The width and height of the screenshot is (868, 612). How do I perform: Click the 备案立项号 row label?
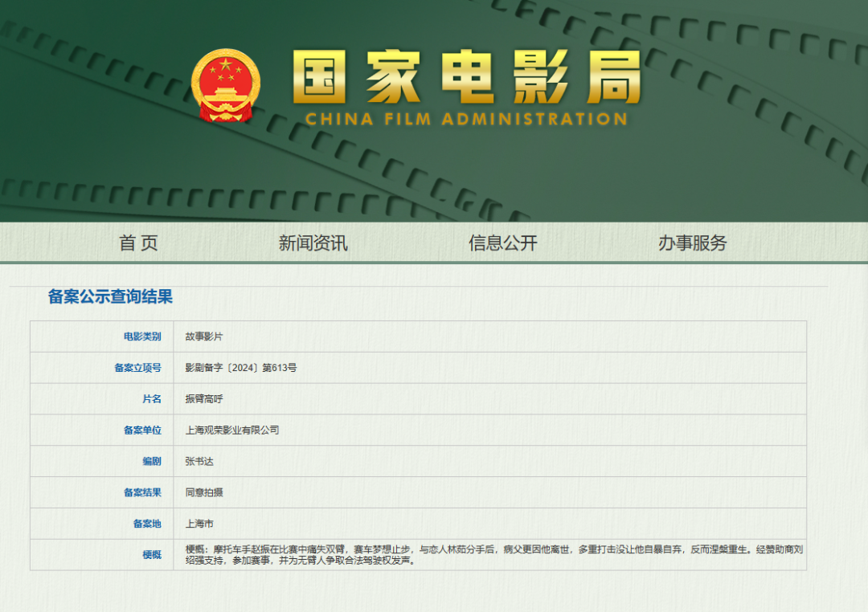pyautogui.click(x=138, y=367)
